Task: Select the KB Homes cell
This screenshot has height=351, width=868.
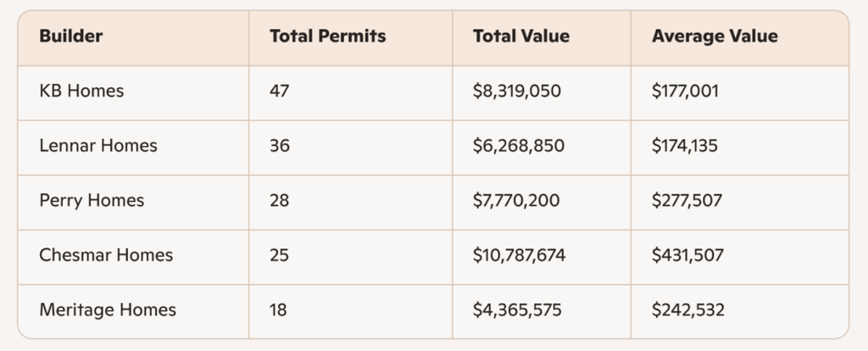Action: click(x=81, y=91)
